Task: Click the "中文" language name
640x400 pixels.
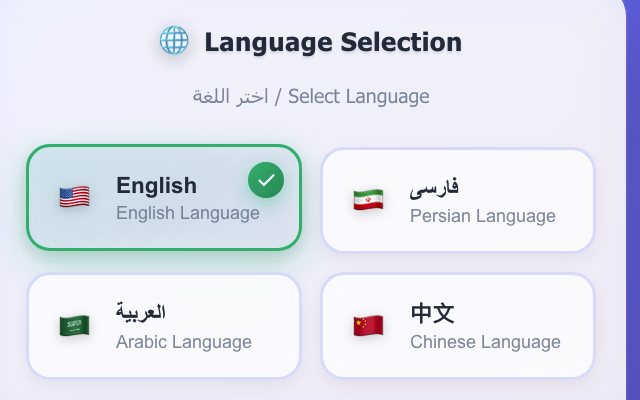Action: point(432,313)
